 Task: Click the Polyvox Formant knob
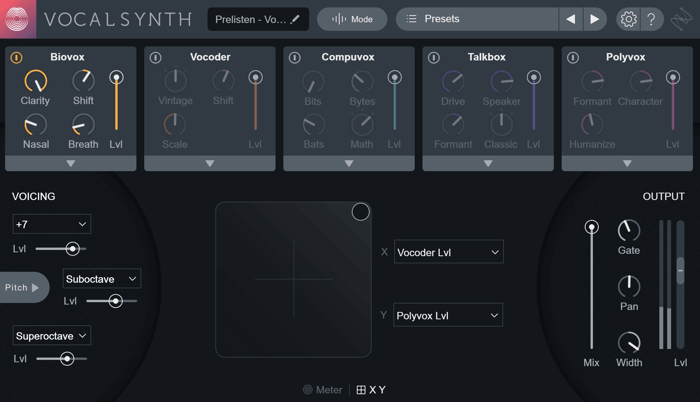[x=592, y=82]
